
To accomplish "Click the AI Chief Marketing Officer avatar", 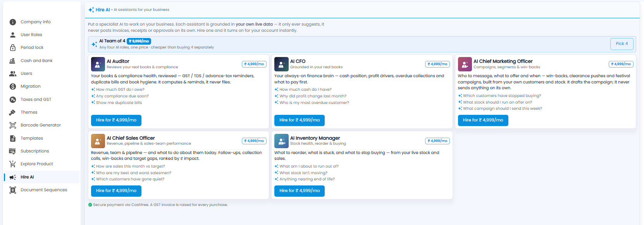I will pyautogui.click(x=465, y=64).
